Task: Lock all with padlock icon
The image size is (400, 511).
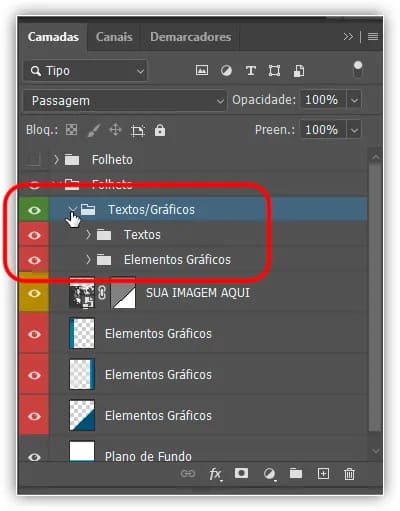Action: click(160, 130)
